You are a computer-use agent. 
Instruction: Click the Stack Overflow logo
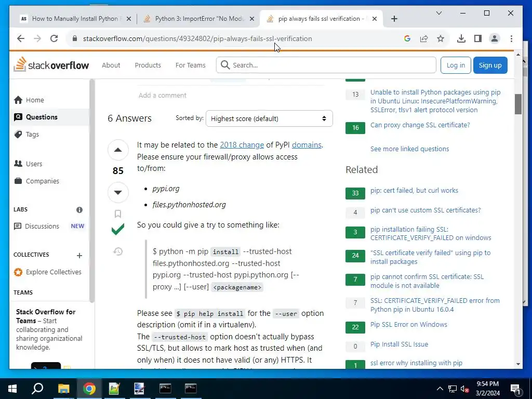[51, 65]
